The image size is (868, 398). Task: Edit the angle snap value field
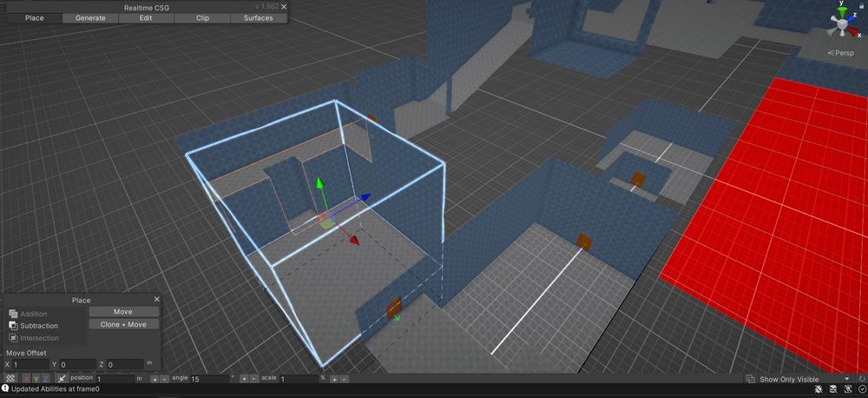tap(210, 379)
